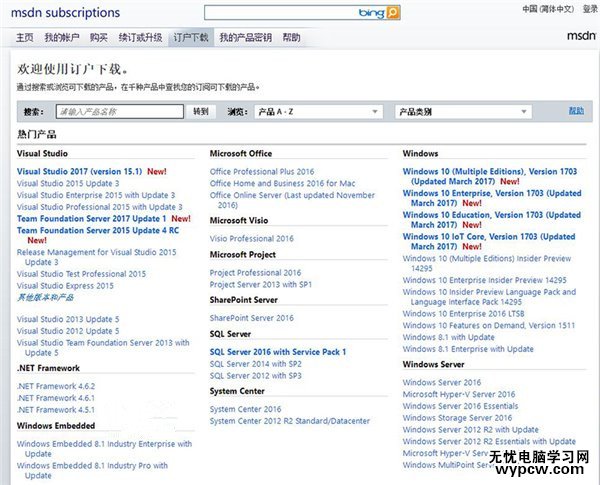Open Visual Studio Enterprise 2015 with Update 3
600x485 pixels.
[x=96, y=195]
